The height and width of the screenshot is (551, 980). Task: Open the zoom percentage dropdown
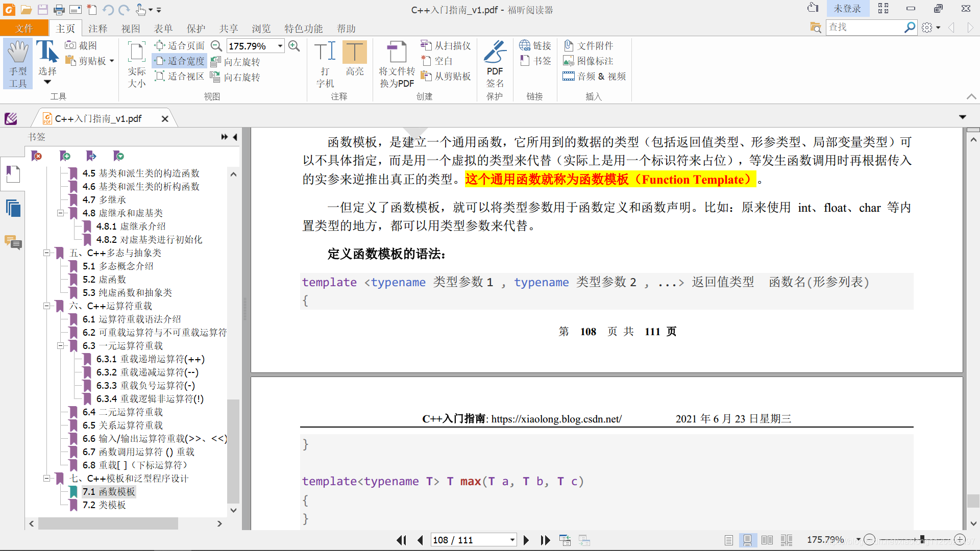[x=280, y=46]
